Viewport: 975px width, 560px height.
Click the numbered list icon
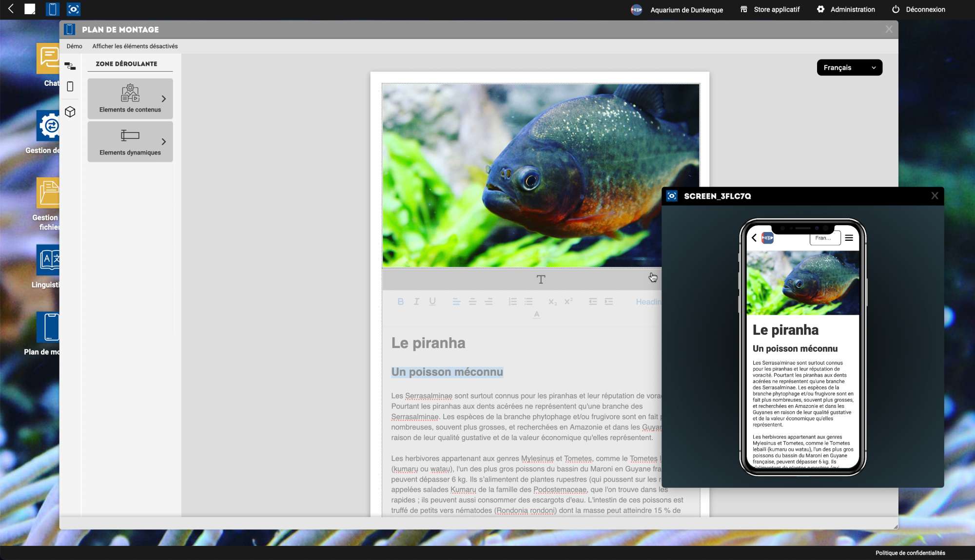pyautogui.click(x=512, y=302)
